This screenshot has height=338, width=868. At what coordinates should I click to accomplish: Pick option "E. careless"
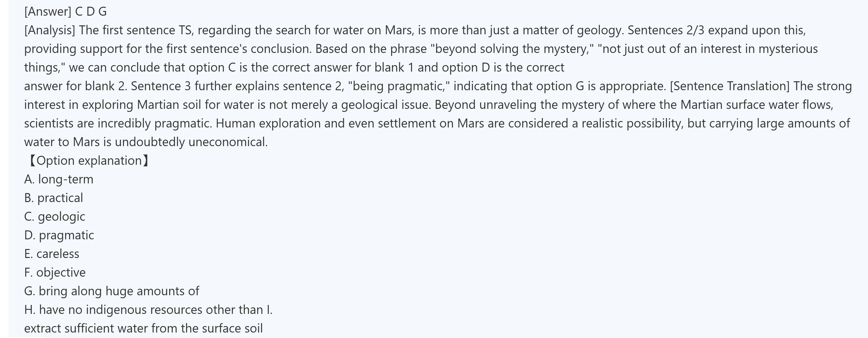tap(51, 254)
